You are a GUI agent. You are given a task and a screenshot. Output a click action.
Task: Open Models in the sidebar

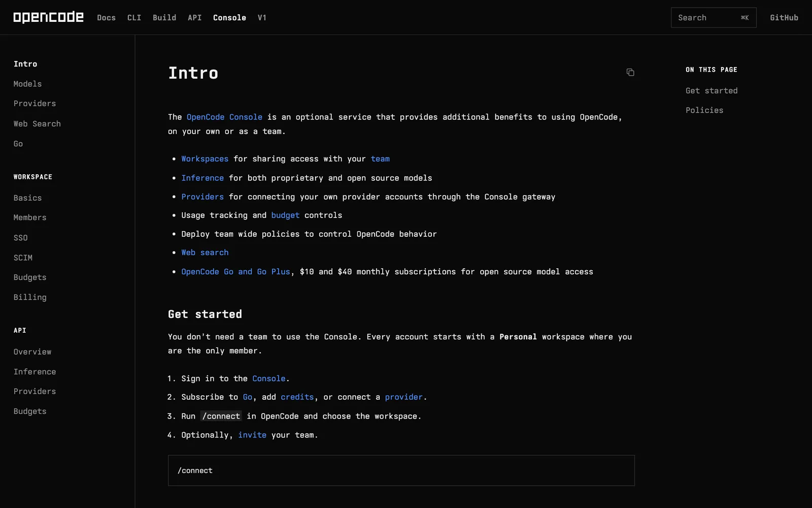point(27,84)
